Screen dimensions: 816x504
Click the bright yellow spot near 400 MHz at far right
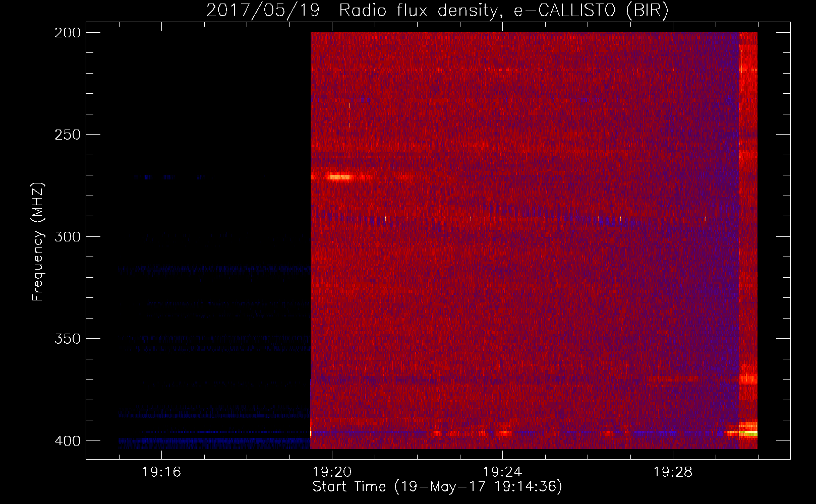click(748, 433)
